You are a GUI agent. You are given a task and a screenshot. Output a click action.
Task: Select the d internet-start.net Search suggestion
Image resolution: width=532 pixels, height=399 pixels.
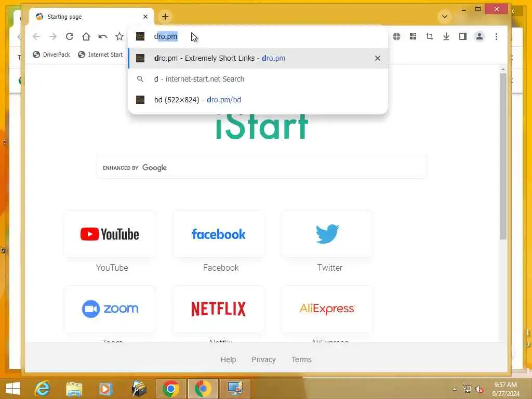coord(258,79)
